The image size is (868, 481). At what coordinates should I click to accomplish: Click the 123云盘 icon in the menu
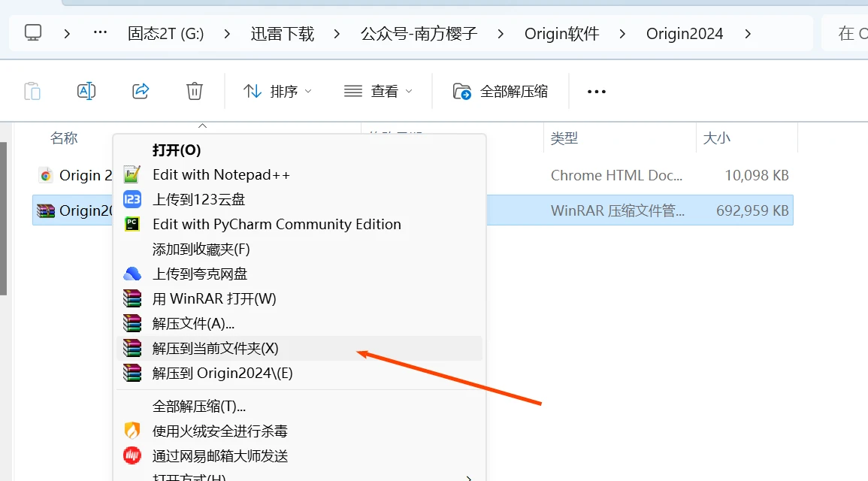click(132, 199)
